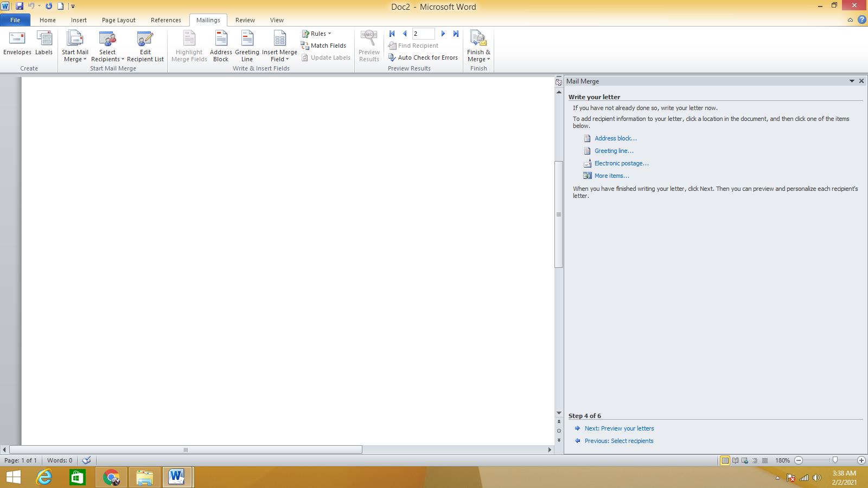The height and width of the screenshot is (488, 868).
Task: Switch to the Page Layout tab
Action: (118, 20)
